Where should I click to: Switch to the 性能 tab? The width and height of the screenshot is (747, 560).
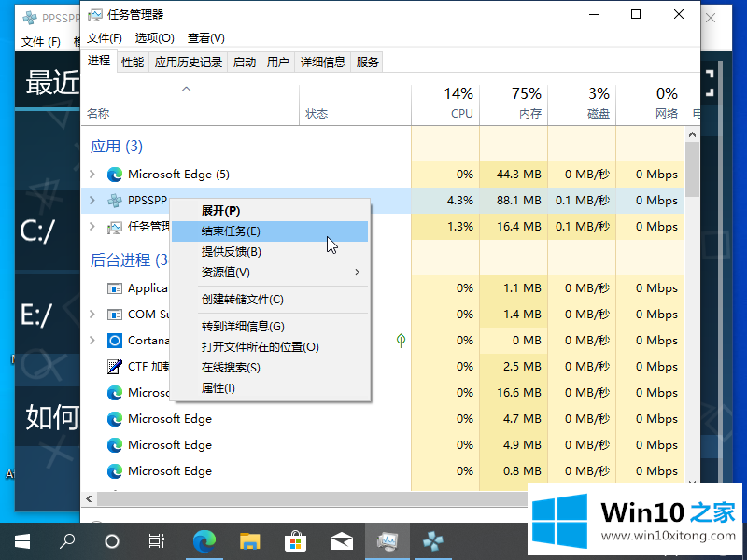pyautogui.click(x=133, y=63)
